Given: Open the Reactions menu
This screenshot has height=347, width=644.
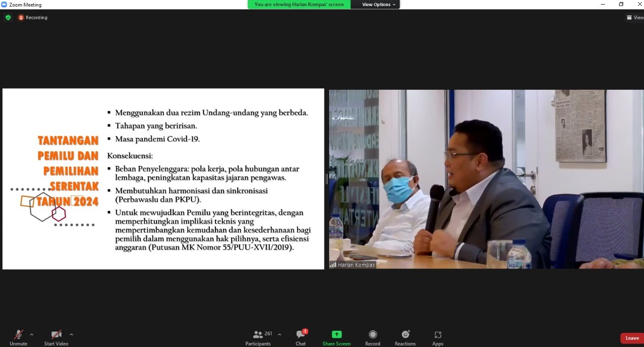Looking at the screenshot, I should coord(405,335).
